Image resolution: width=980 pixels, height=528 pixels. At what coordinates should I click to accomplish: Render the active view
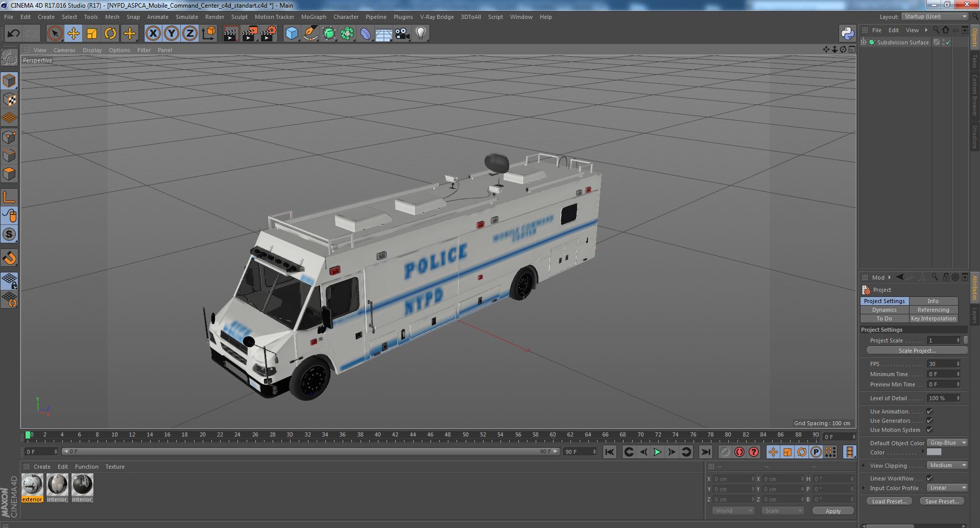click(x=231, y=34)
